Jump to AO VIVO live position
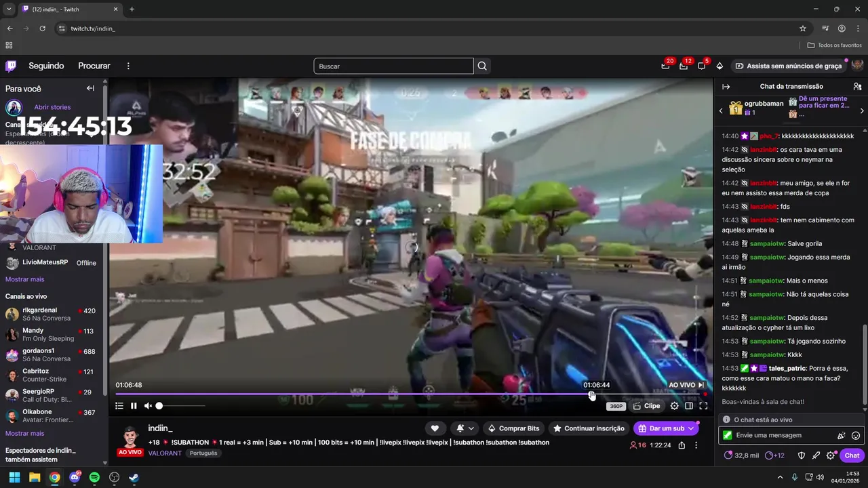868x488 pixels. (x=686, y=385)
